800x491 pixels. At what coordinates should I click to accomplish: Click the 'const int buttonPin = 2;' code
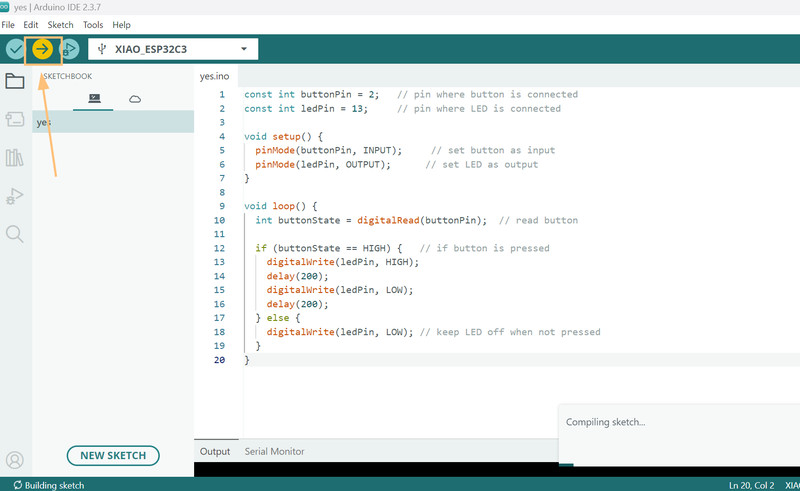click(x=312, y=94)
